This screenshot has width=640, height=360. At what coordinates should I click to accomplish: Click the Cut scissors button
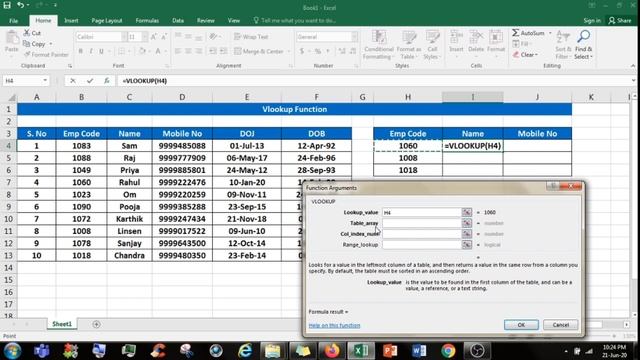(x=32, y=33)
